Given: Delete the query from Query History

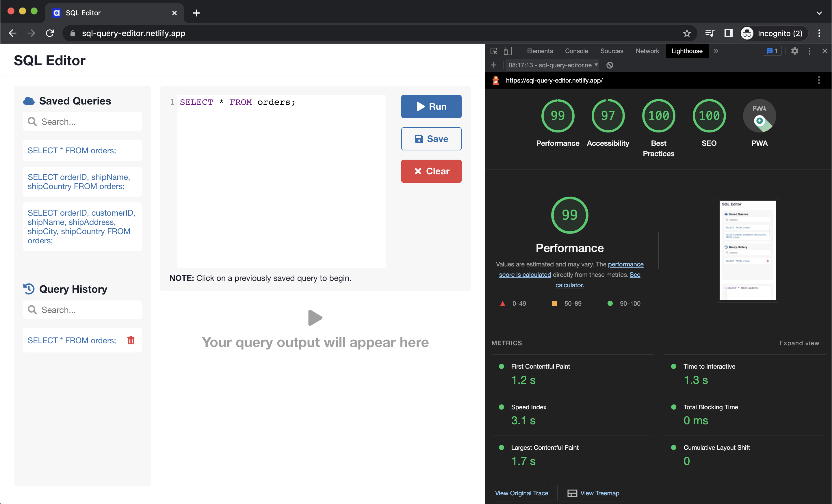Looking at the screenshot, I should (x=131, y=340).
